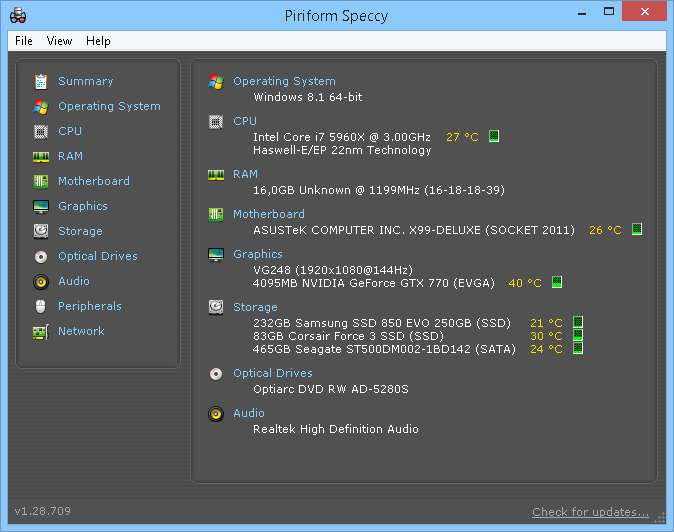This screenshot has width=674, height=532.
Task: Click the RAM icon in summary panel
Action: point(216,175)
